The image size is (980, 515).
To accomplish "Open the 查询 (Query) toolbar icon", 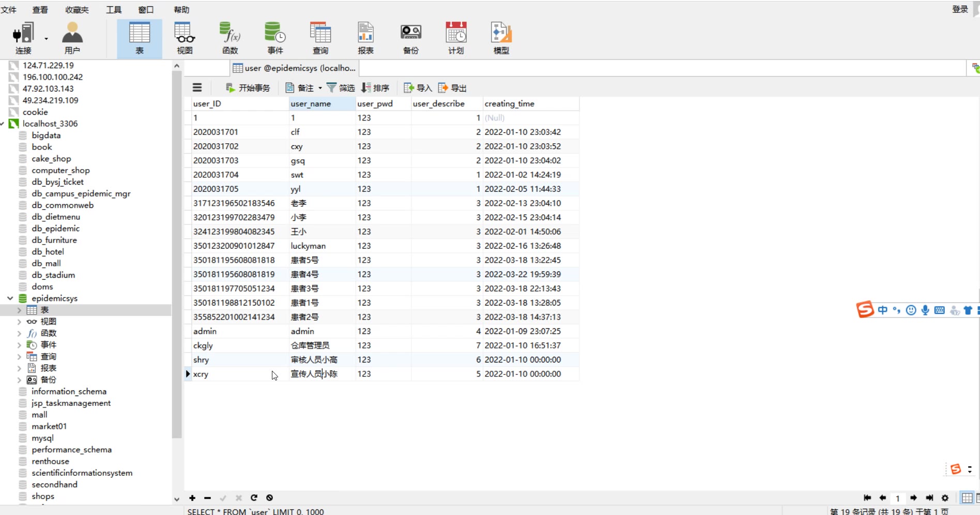I will pos(320,38).
